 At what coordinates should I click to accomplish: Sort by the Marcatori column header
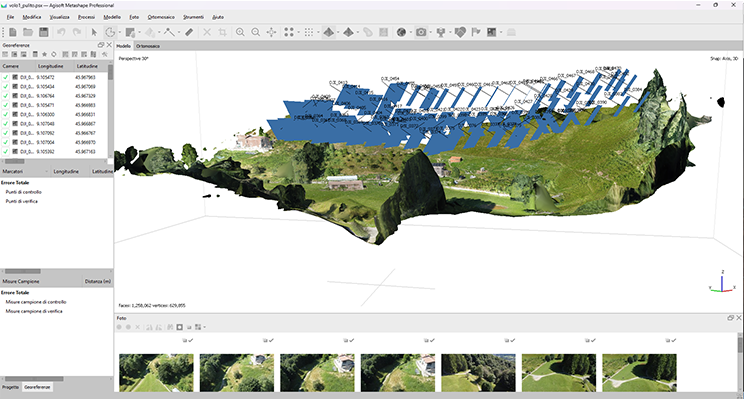pyautogui.click(x=25, y=171)
